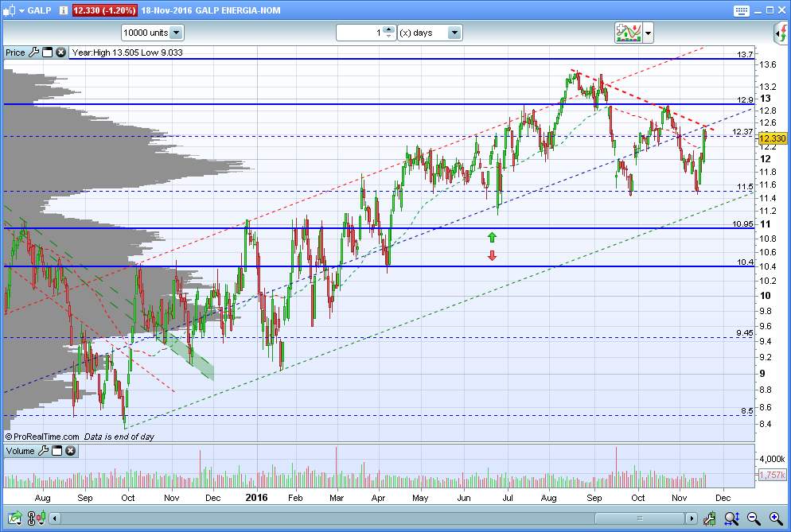Expand the (x) days timeframe dropdown
The width and height of the screenshot is (791, 532).
click(x=454, y=33)
